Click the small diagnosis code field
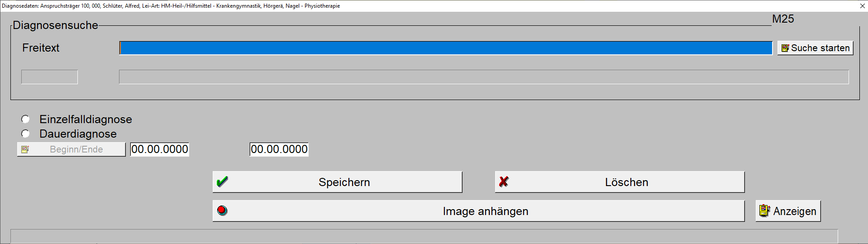Screen dimensions: 868x244 [x=49, y=77]
